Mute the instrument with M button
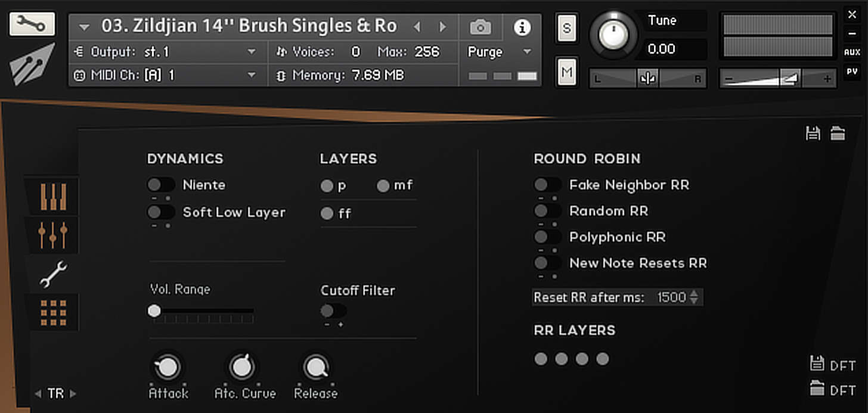The width and height of the screenshot is (868, 413). tap(566, 72)
